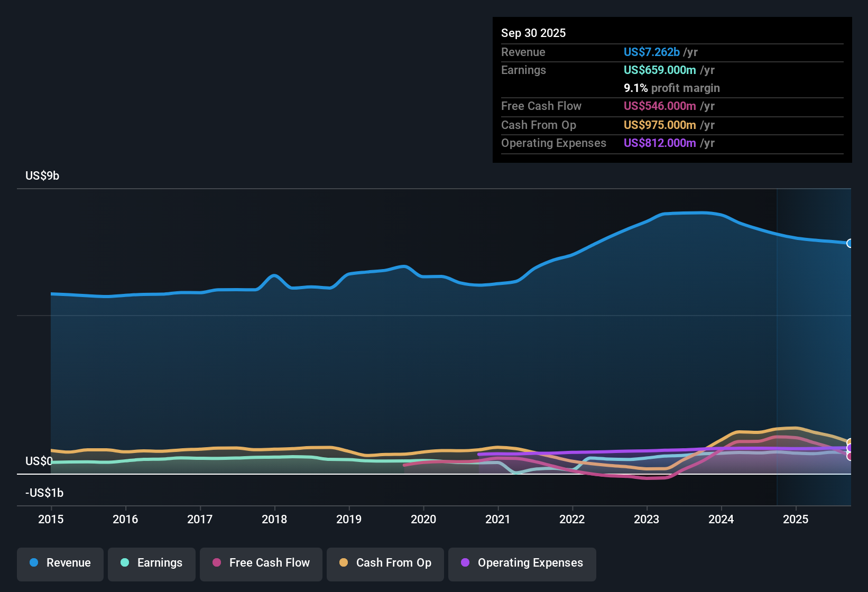The width and height of the screenshot is (868, 592).
Task: Select the 2025 year label on the axis
Action: (x=796, y=520)
